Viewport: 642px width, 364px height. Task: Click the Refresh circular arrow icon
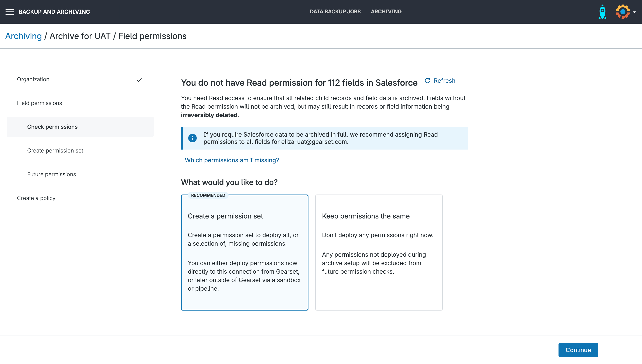point(427,81)
